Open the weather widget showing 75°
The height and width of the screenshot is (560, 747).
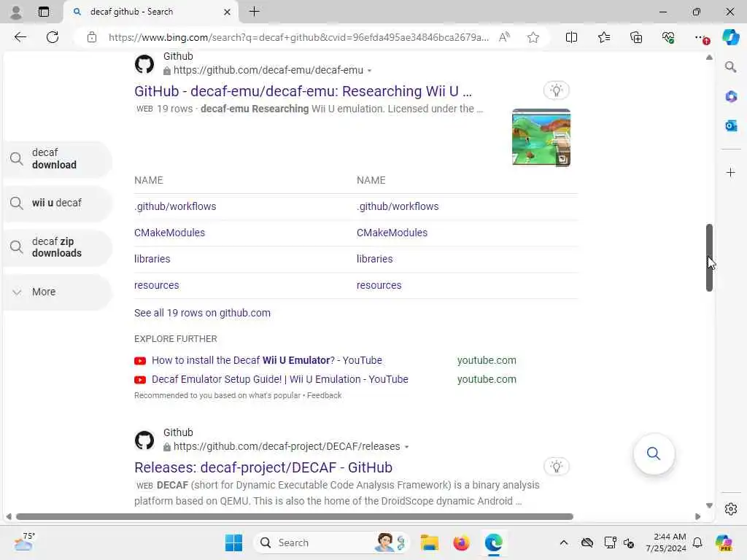tap(25, 542)
